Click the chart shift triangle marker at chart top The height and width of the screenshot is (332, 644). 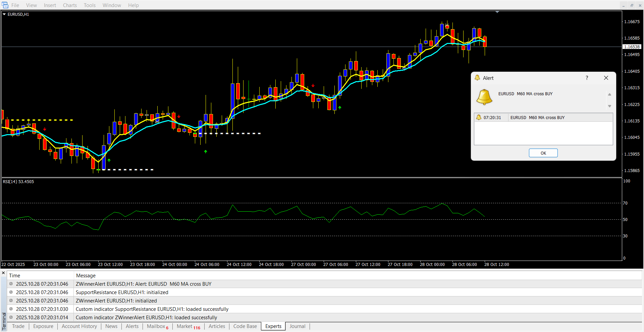[497, 12]
